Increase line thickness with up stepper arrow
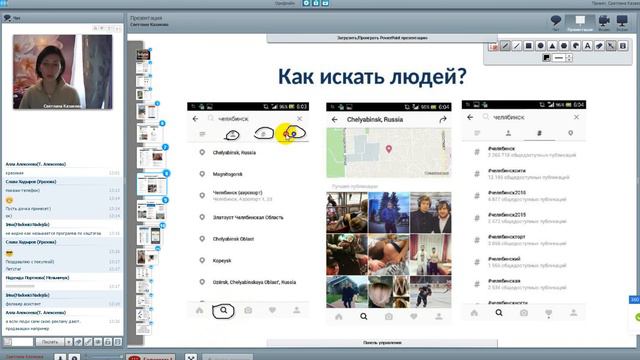This screenshot has width=640, height=360. point(569,56)
